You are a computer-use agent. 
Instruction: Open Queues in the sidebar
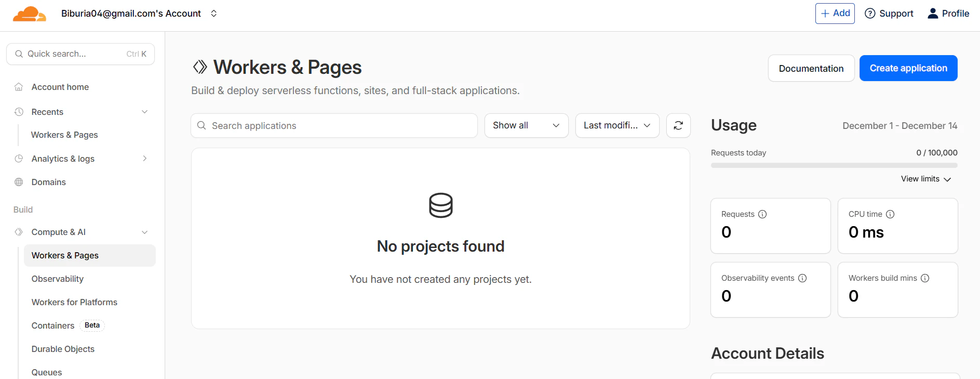coord(47,372)
